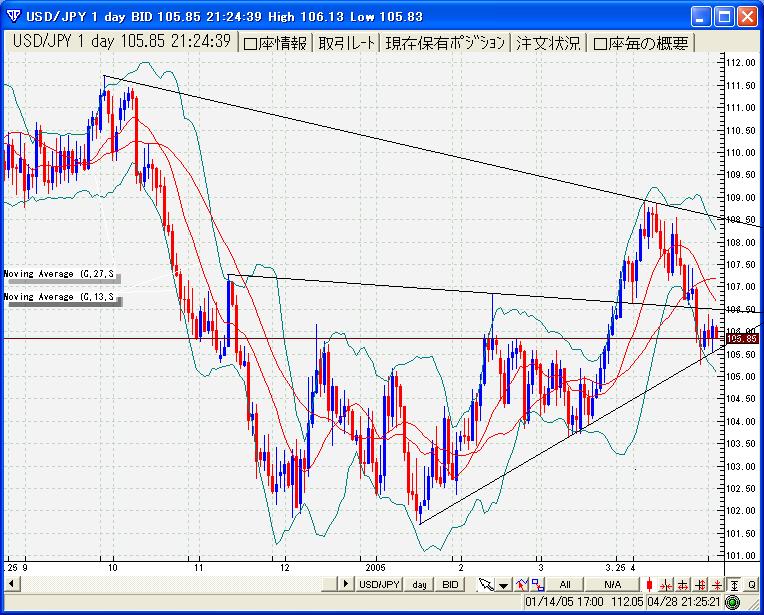Screen dimensions: 764x615
Task: Click the All button in chart toolbar
Action: point(565,584)
